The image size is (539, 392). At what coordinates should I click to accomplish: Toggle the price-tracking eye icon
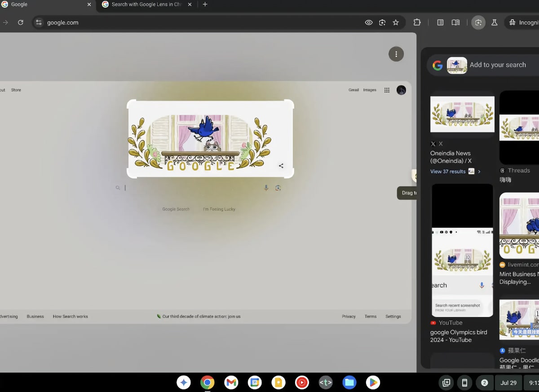(368, 22)
